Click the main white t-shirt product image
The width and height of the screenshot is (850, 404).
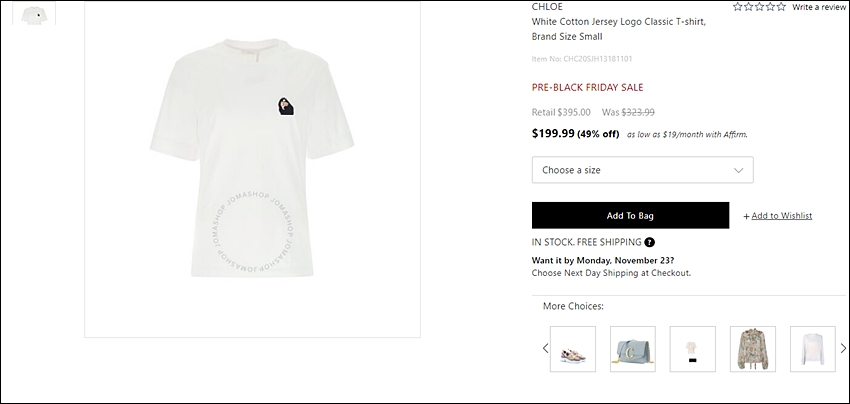(x=252, y=169)
